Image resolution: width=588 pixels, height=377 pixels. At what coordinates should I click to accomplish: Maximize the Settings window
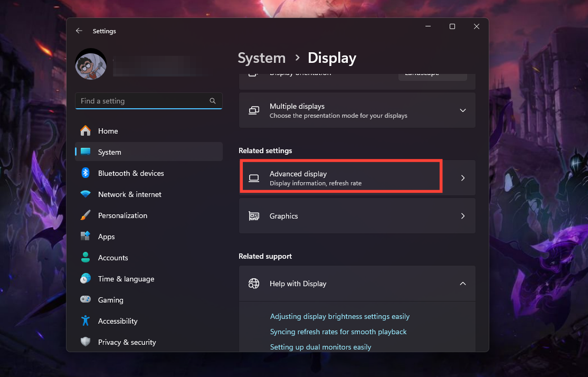coord(452,26)
